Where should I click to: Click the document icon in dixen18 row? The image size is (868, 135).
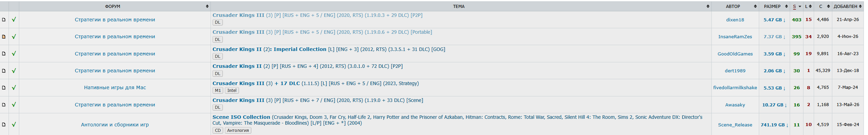click(x=4, y=20)
